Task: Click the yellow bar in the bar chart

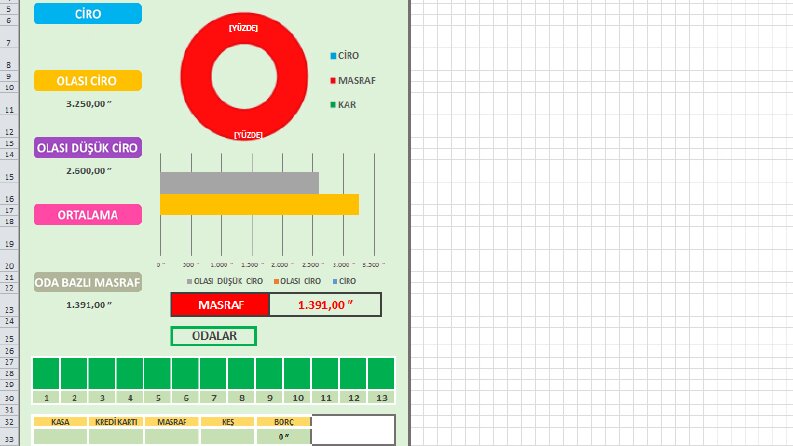Action: point(259,204)
